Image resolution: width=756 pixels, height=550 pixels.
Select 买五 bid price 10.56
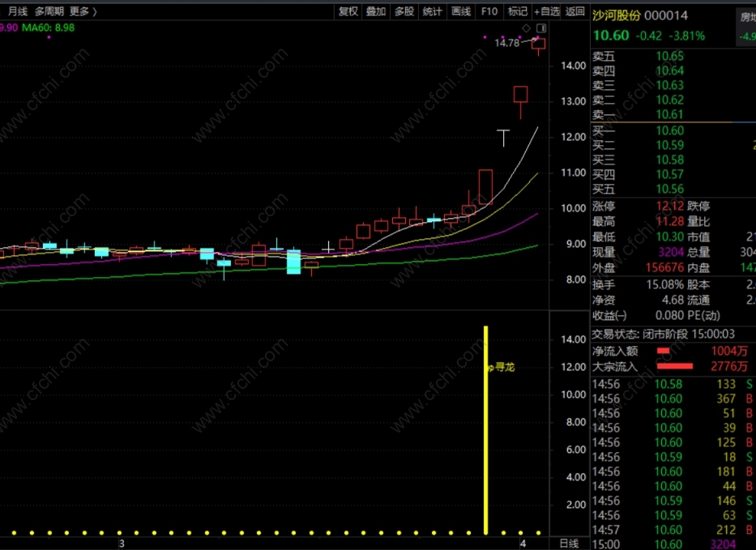(x=669, y=189)
